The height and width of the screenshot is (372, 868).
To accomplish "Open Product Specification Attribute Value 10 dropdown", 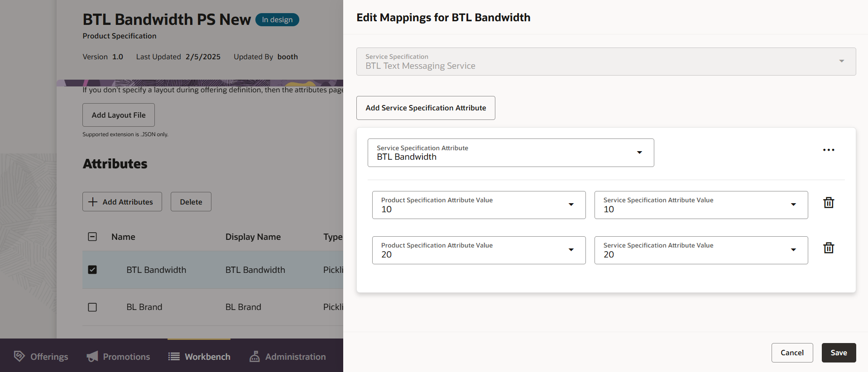I will (x=571, y=205).
